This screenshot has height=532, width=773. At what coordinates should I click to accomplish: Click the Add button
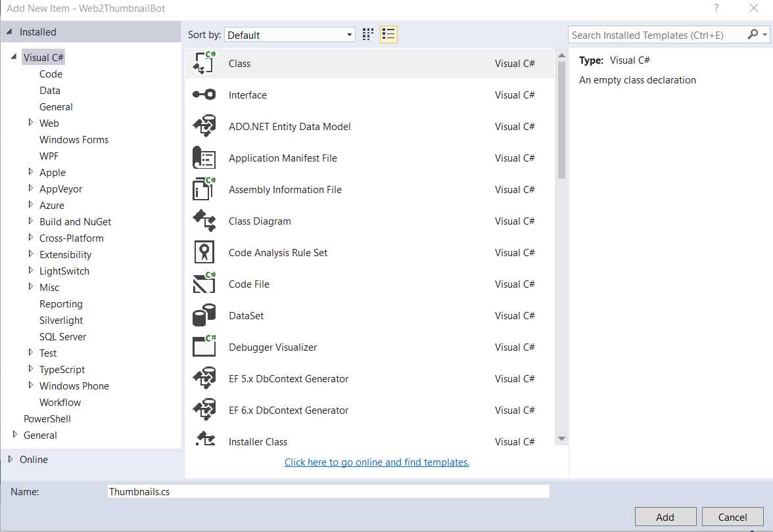[x=665, y=516]
